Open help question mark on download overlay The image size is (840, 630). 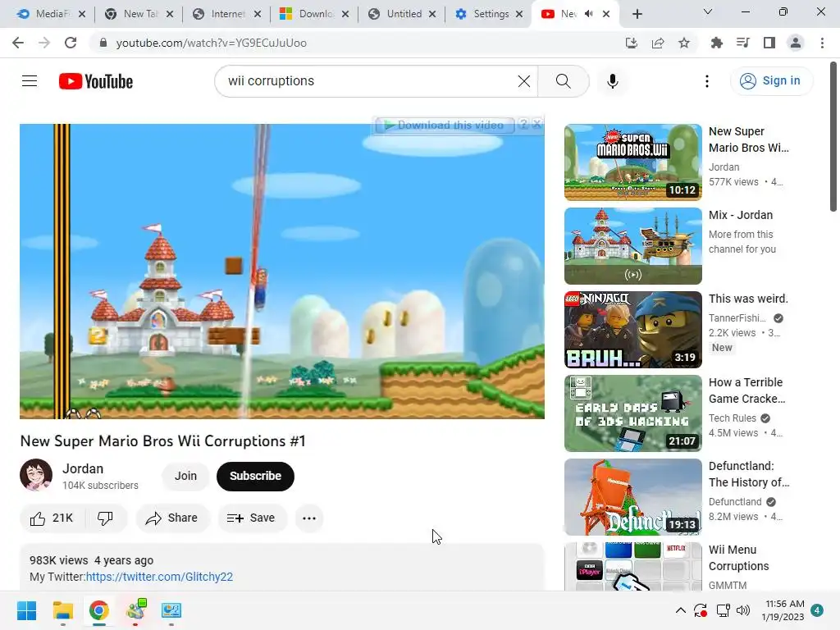523,125
